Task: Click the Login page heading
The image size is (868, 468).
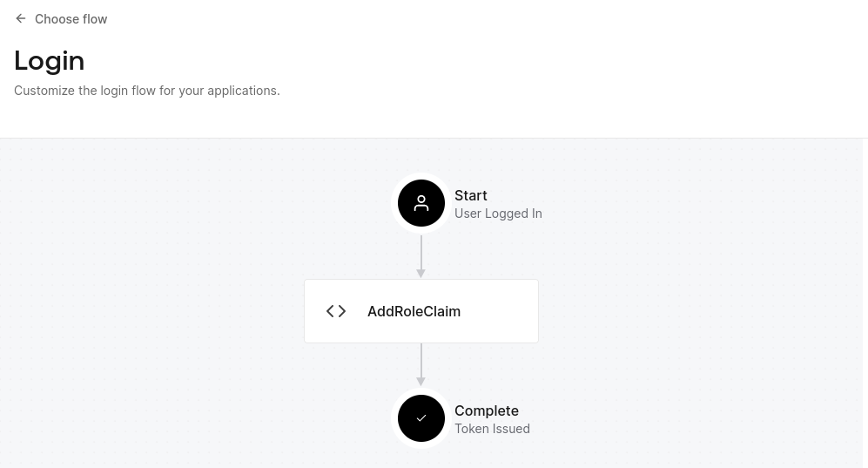Action: (50, 60)
